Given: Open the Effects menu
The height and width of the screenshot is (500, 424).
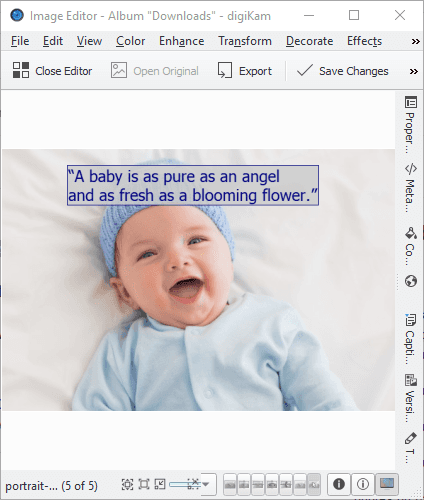Looking at the screenshot, I should pos(364,41).
